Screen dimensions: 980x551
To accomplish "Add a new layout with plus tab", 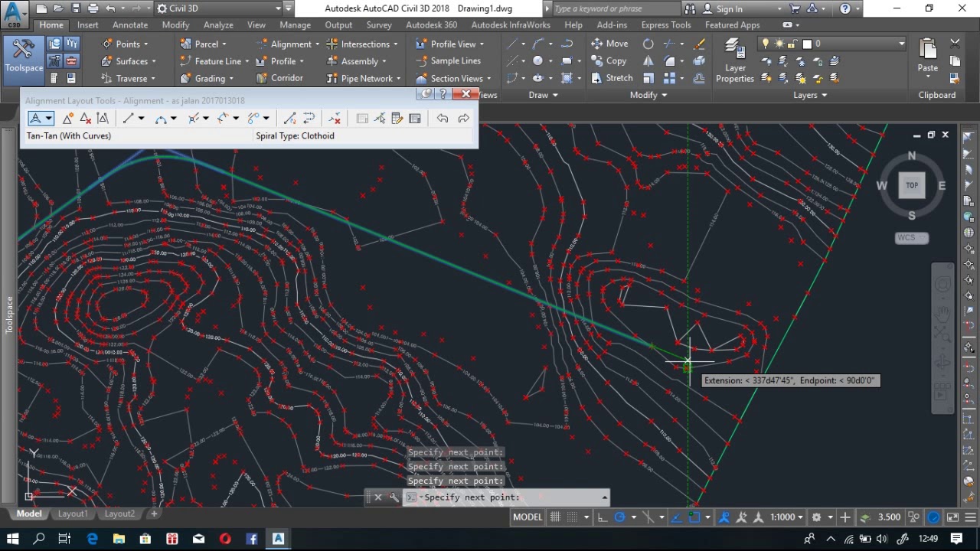I will (x=154, y=514).
